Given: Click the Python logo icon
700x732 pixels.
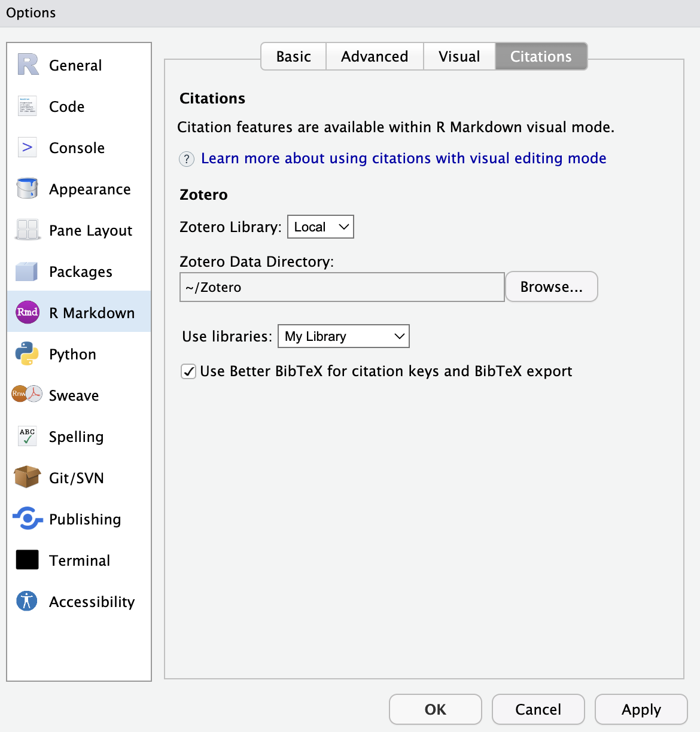Looking at the screenshot, I should [x=26, y=353].
